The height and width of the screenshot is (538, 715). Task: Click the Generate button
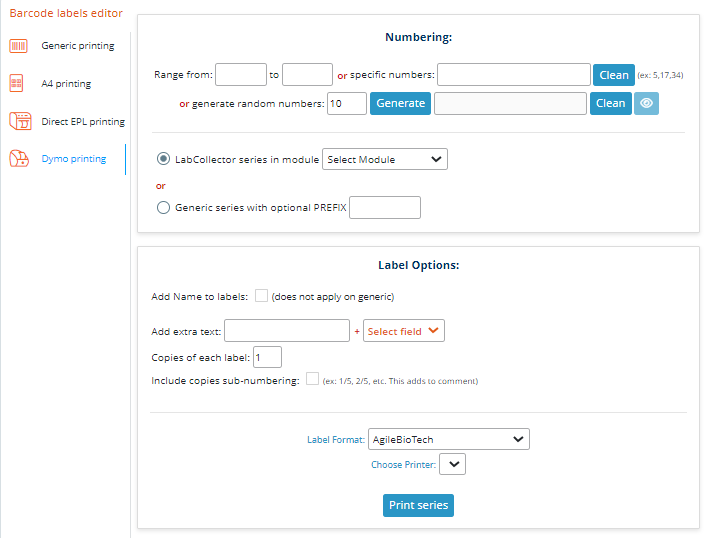tap(400, 103)
